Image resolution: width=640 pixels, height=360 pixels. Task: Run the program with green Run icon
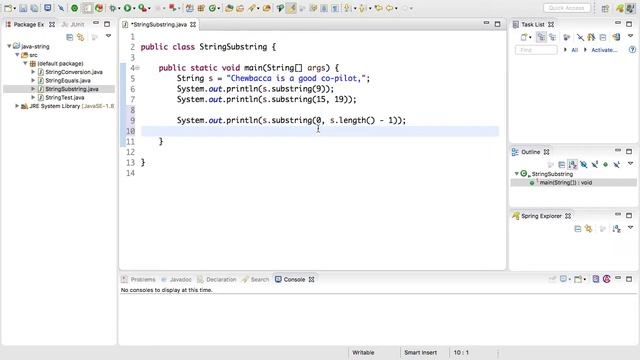[128, 8]
